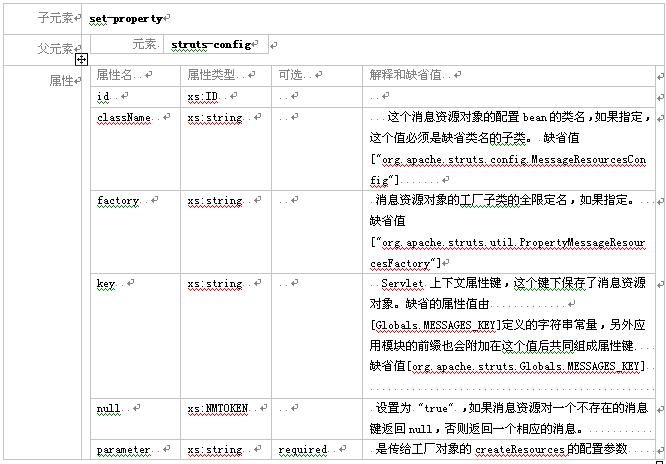Click the 'org.apache.struts.util.PropertyMessageResour' text
Screen dimensions: 666x464
[x=514, y=243]
